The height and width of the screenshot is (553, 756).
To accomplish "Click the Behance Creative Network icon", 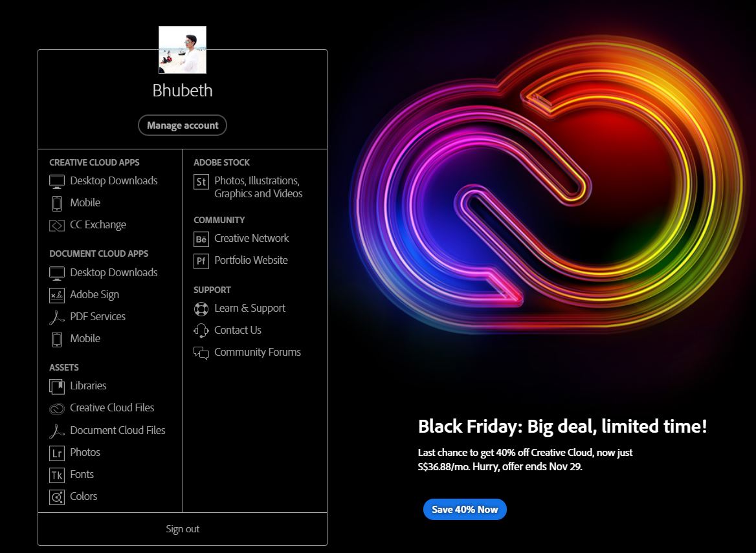I will point(201,239).
